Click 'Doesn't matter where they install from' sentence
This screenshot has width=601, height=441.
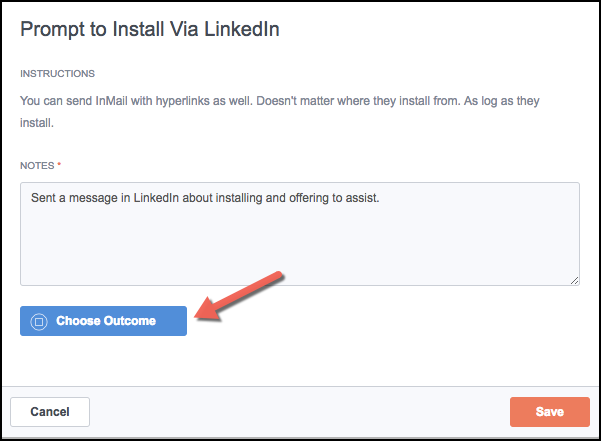(358, 101)
